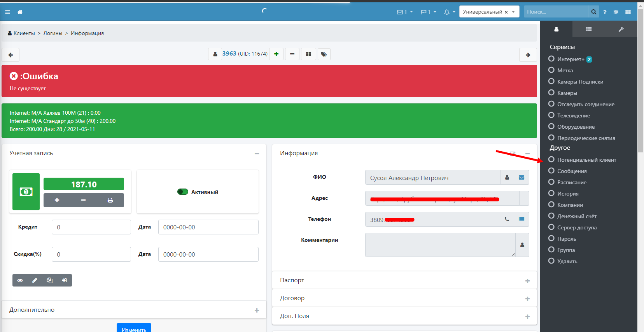The height and width of the screenshot is (332, 644).
Task: Expand the Договор panel
Action: (x=404, y=298)
